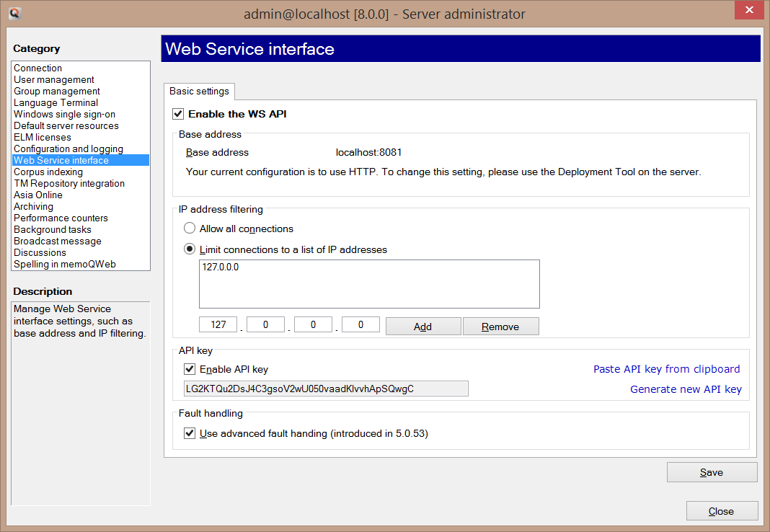The image size is (770, 532).
Task: Select Corpus indexing in the category list
Action: [48, 172]
